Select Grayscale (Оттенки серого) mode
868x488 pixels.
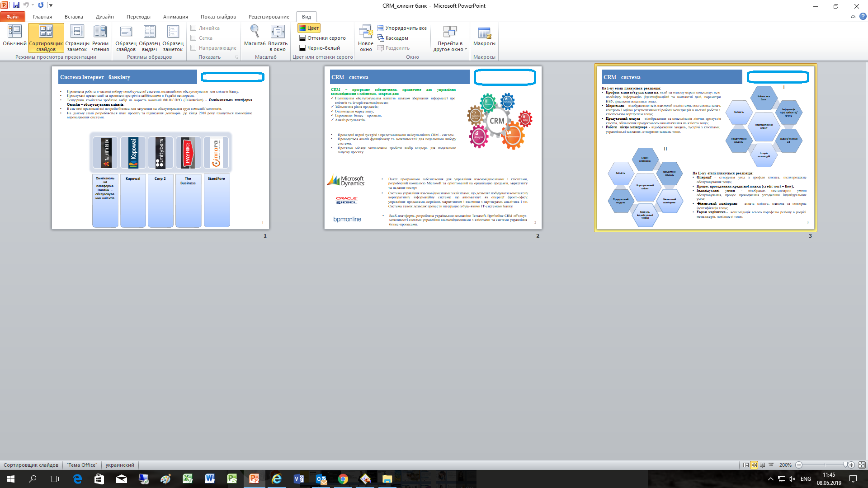(322, 38)
